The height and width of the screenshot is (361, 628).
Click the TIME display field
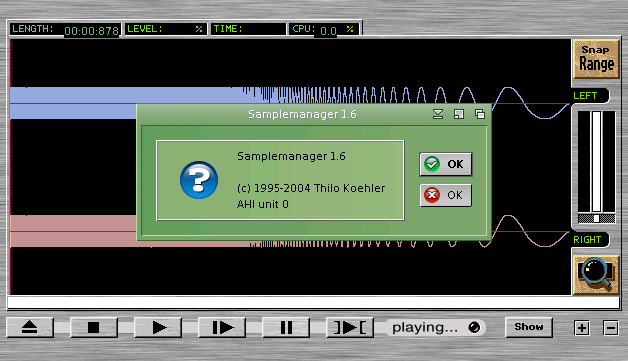pyautogui.click(x=249, y=29)
